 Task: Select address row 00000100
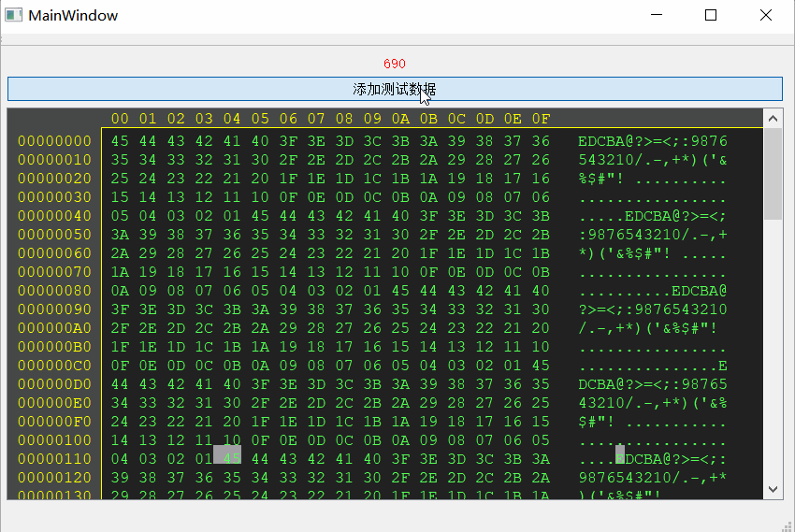[x=54, y=440]
